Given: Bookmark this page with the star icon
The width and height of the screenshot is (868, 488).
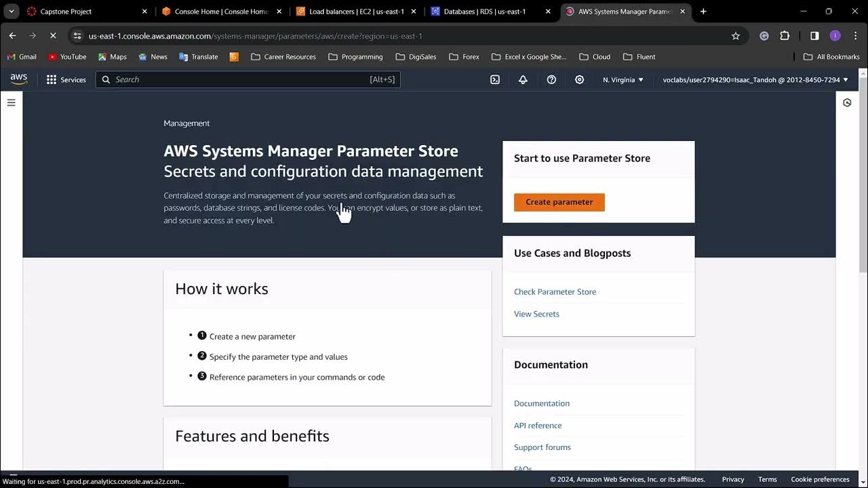Looking at the screenshot, I should (736, 35).
